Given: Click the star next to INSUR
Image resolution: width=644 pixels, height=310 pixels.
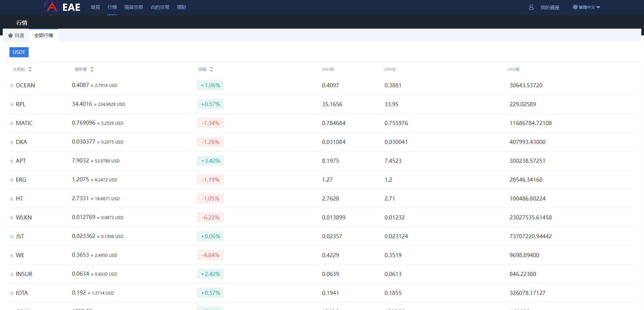Looking at the screenshot, I should pos(12,274).
